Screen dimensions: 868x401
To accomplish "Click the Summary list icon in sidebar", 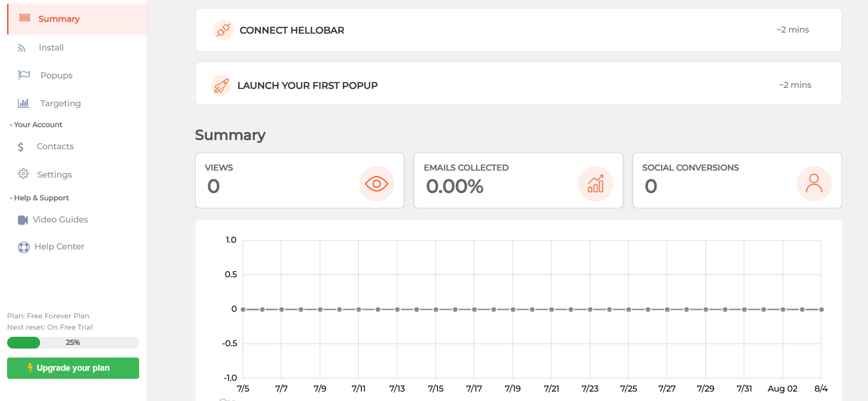I will (25, 18).
